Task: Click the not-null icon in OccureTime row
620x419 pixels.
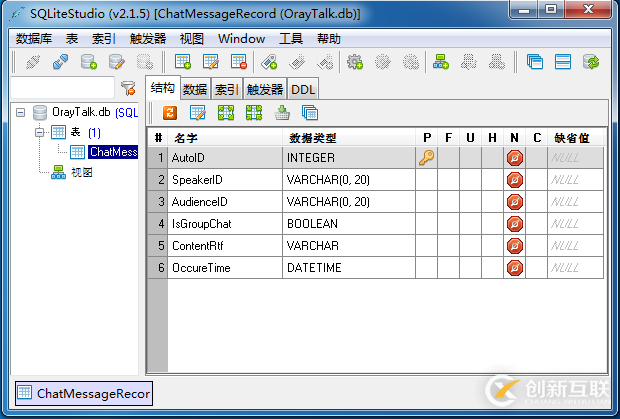Action: 514,268
